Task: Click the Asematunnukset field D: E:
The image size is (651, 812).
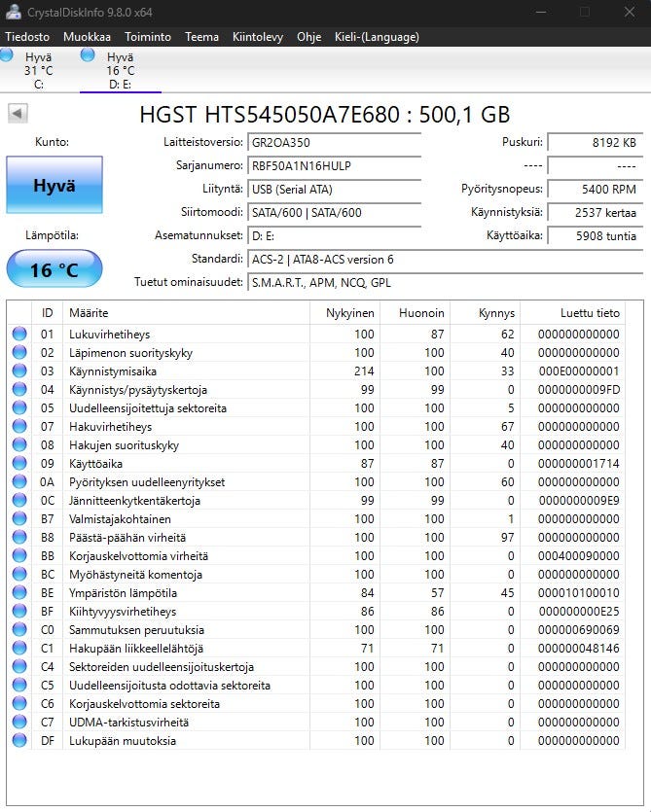Action: point(335,236)
